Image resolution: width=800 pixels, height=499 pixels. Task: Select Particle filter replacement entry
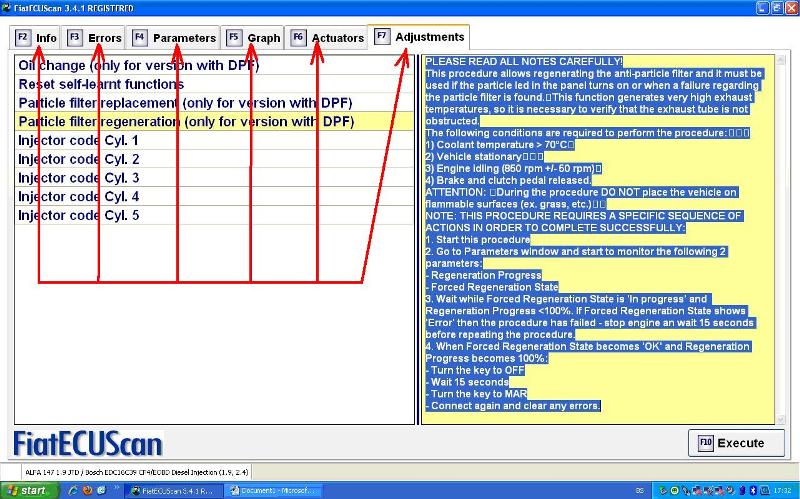pos(214,103)
